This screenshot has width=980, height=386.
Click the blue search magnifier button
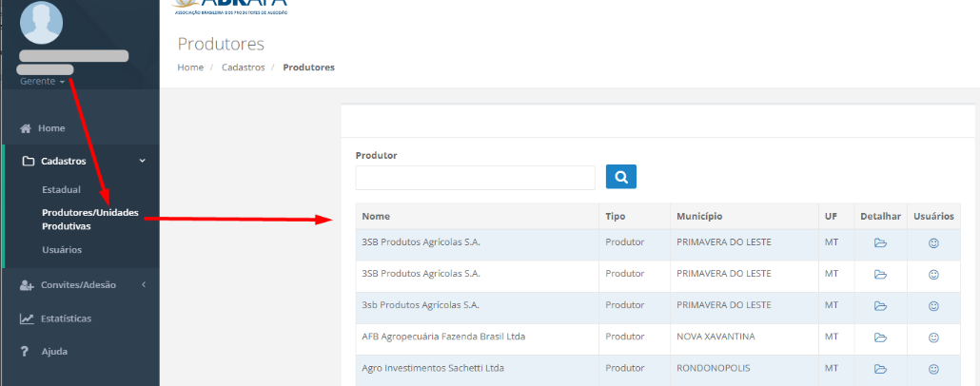point(620,177)
